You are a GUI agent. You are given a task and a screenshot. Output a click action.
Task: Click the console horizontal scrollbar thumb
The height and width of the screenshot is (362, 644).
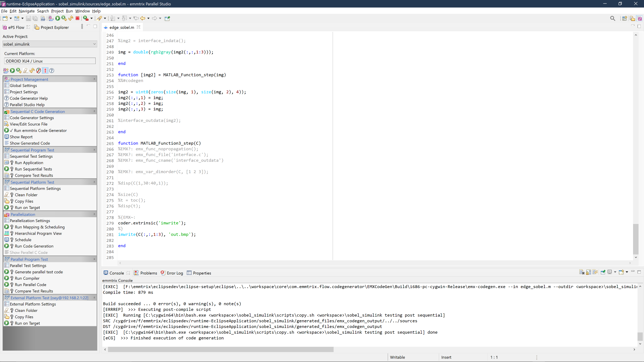tap(221, 349)
